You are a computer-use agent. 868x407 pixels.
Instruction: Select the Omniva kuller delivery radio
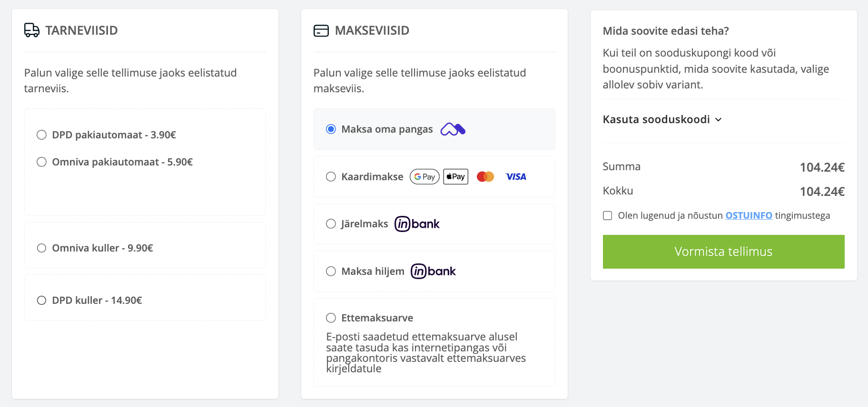pyautogui.click(x=42, y=248)
